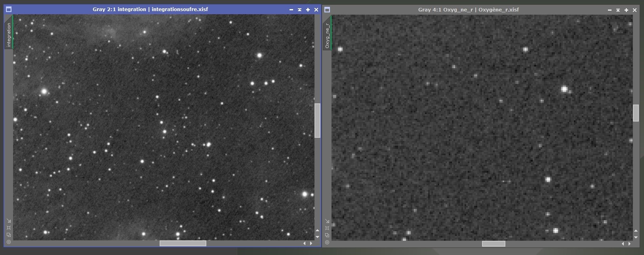Close the integrationsoufre.xisf image window
Screen dimensions: 644x255
pyautogui.click(x=316, y=10)
